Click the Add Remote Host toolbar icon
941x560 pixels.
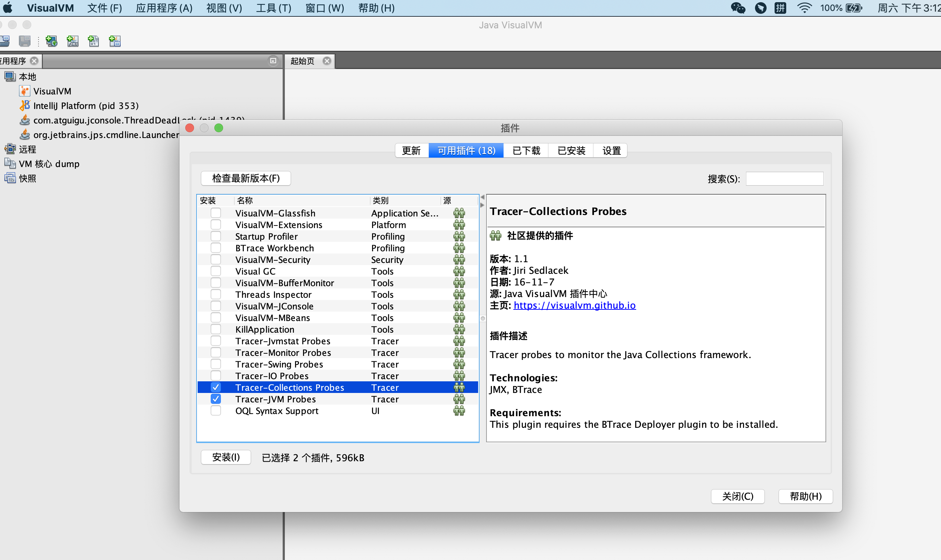[x=51, y=41]
